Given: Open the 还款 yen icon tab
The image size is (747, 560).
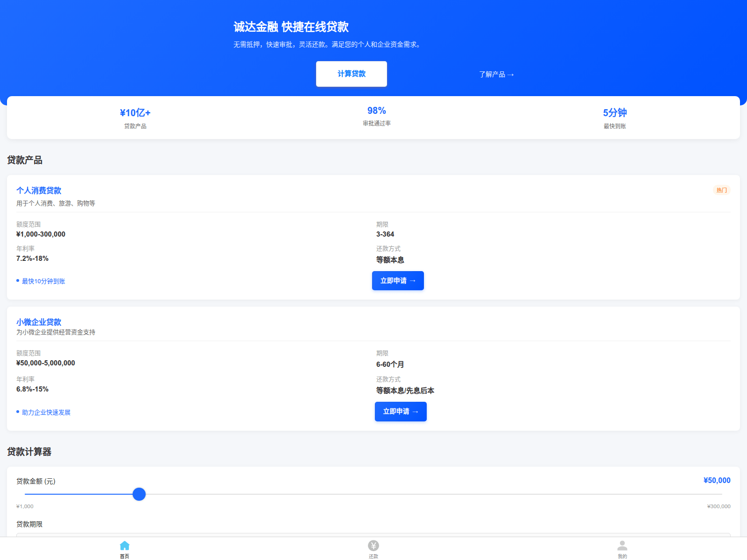Looking at the screenshot, I should click(x=373, y=549).
